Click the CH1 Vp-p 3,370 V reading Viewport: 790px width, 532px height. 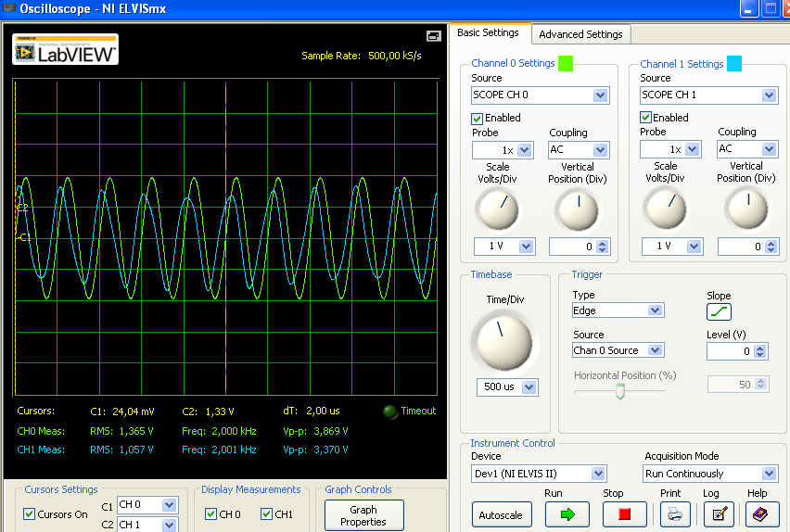[315, 450]
